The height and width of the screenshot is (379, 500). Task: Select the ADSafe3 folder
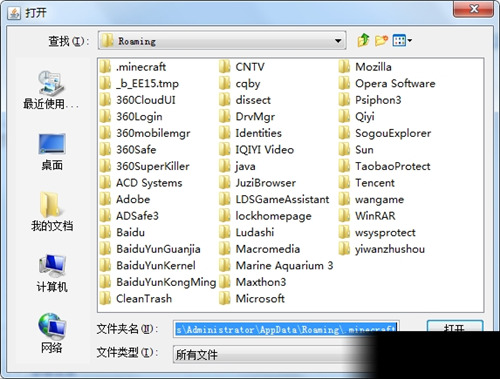pyautogui.click(x=129, y=216)
